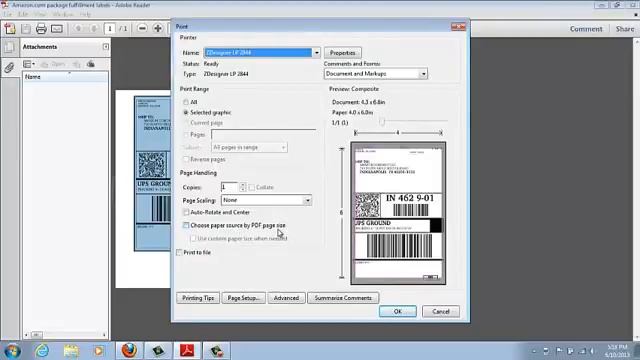The image size is (640, 360).
Task: Click the taskbar icon right of Firefox
Action: tap(158, 351)
